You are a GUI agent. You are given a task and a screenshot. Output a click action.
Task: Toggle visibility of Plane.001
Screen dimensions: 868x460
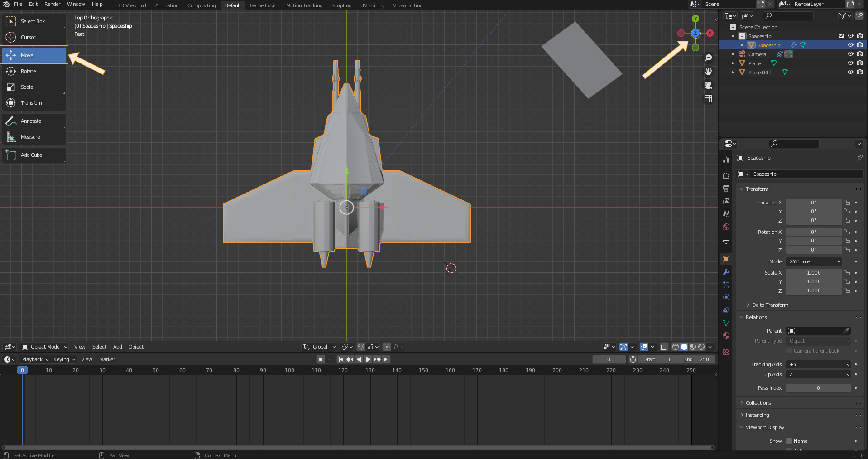coord(850,73)
